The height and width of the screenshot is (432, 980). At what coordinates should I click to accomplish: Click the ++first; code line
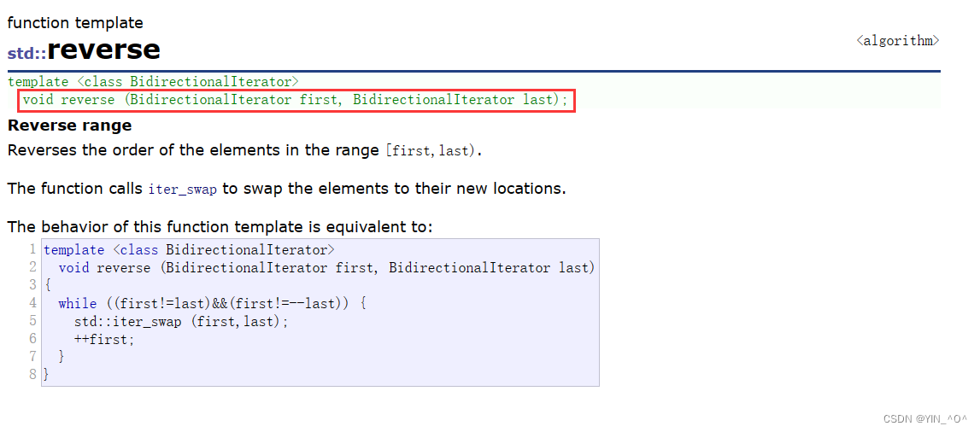click(x=103, y=340)
